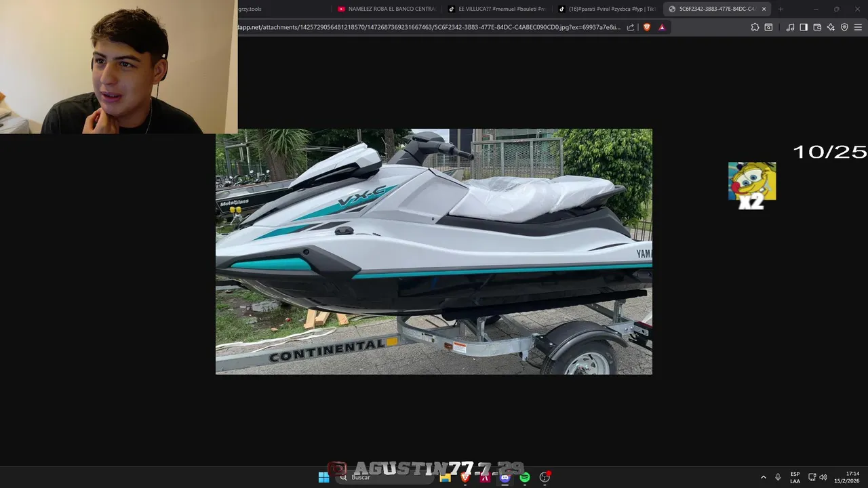Open the OBS Studio taskbar icon

545,477
